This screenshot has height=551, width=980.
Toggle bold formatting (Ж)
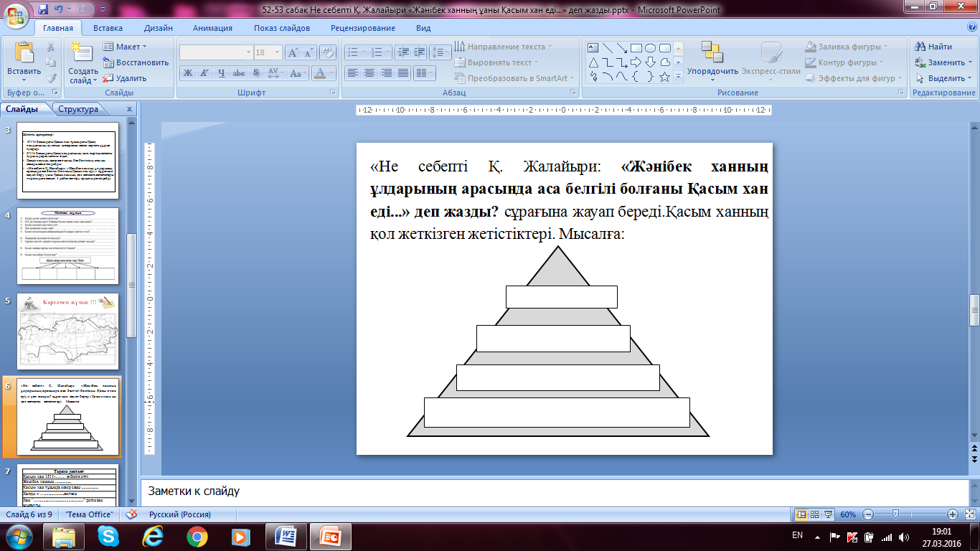187,72
